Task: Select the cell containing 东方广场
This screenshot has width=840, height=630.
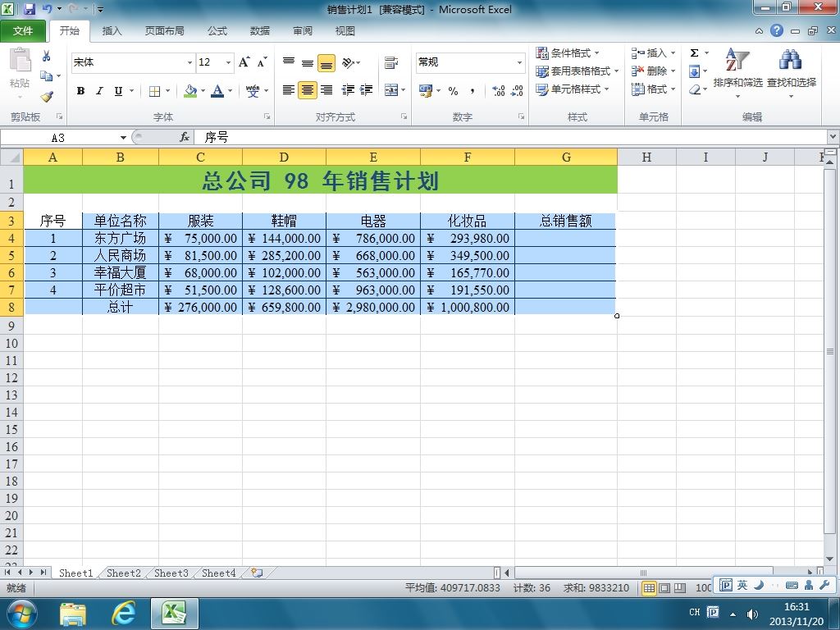Action: point(120,239)
